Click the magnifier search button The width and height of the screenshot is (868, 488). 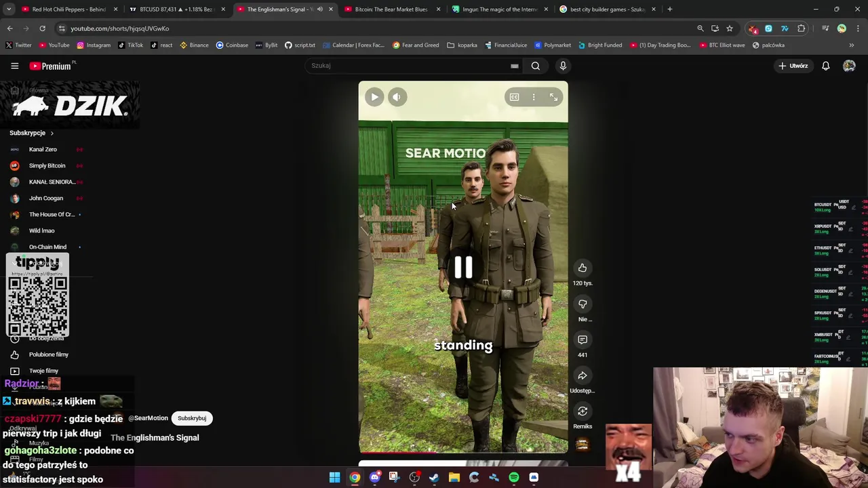point(536,66)
